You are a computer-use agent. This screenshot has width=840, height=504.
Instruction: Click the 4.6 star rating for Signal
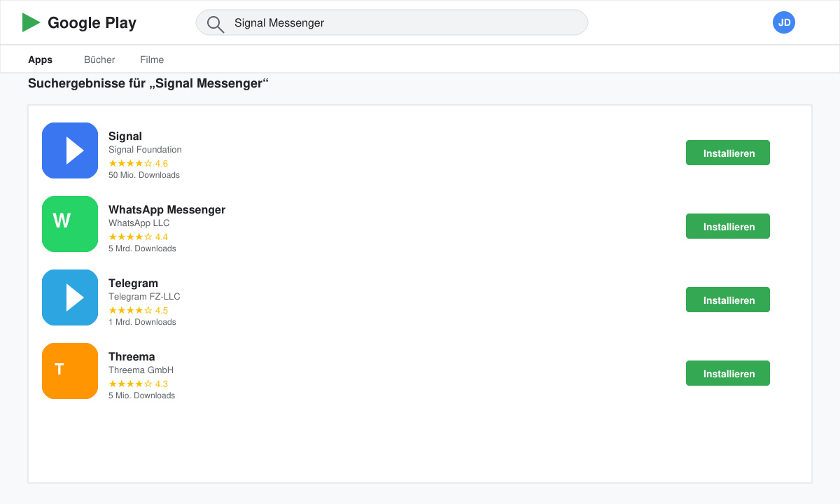(138, 163)
